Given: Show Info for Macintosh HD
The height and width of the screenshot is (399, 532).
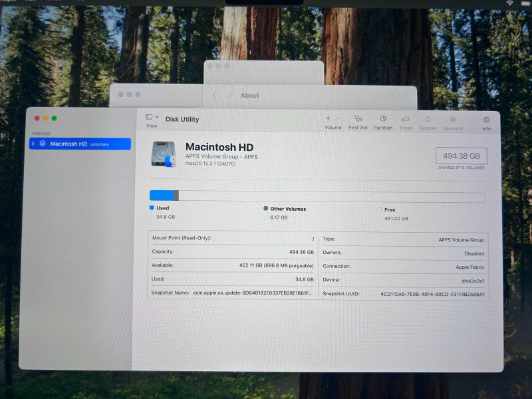Looking at the screenshot, I should coord(487,124).
